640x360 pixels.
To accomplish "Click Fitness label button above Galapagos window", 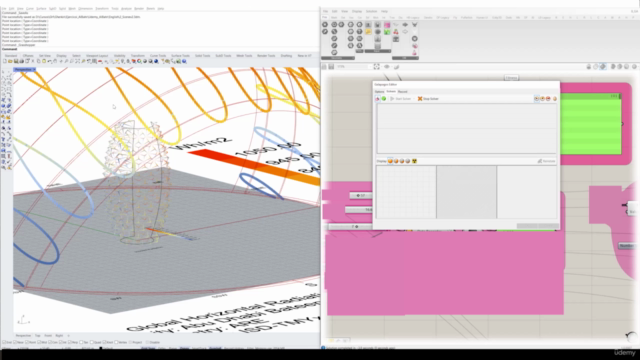I will coord(511,78).
